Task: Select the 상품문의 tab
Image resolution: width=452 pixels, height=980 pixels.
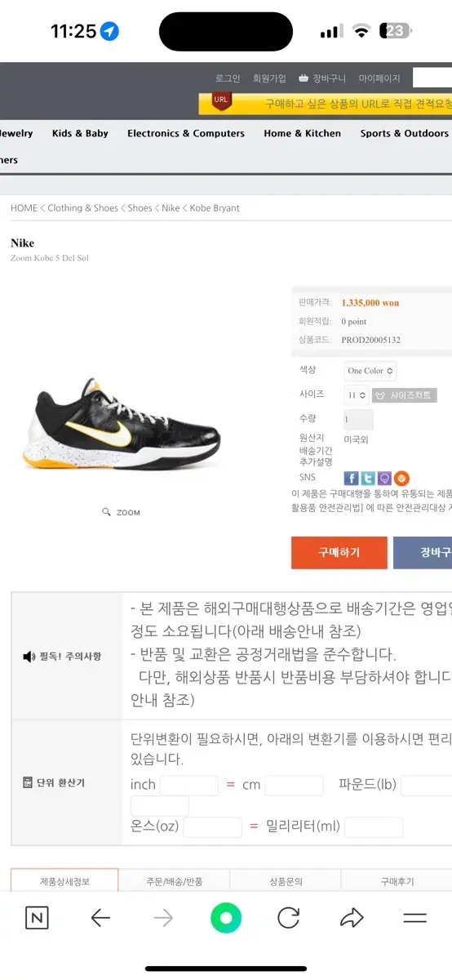Action: (286, 881)
